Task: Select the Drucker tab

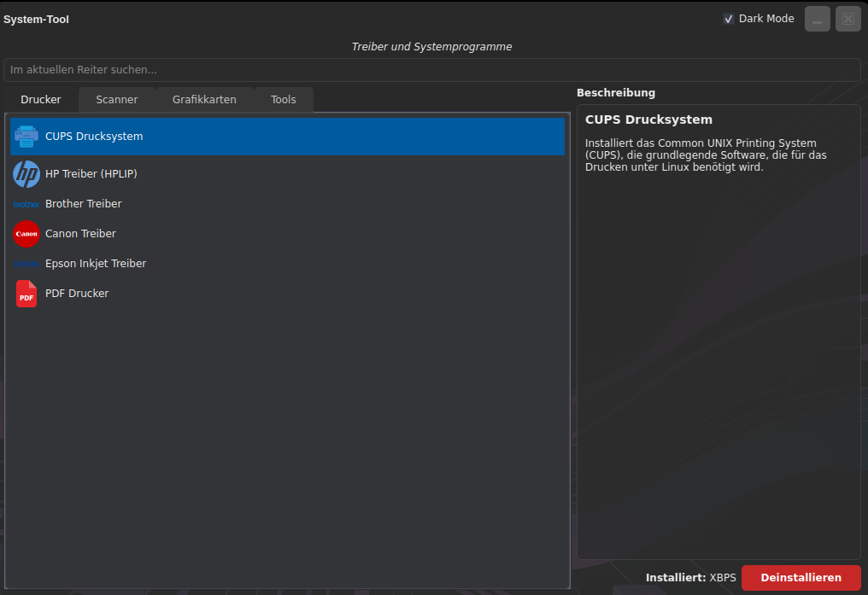Action: click(41, 100)
